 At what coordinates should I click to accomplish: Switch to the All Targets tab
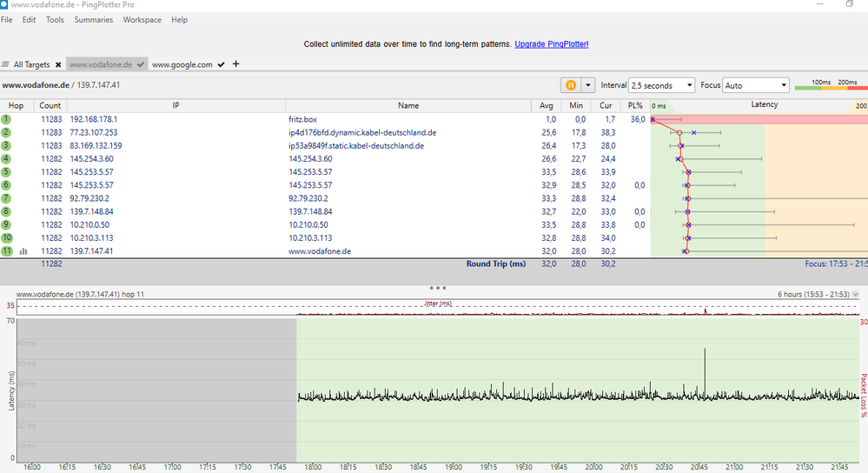pos(31,64)
